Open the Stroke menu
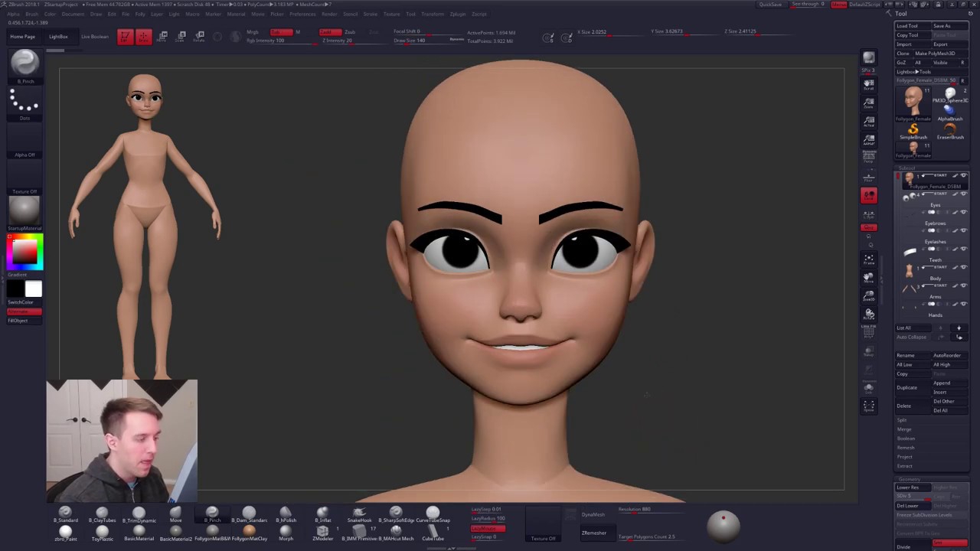 point(371,15)
